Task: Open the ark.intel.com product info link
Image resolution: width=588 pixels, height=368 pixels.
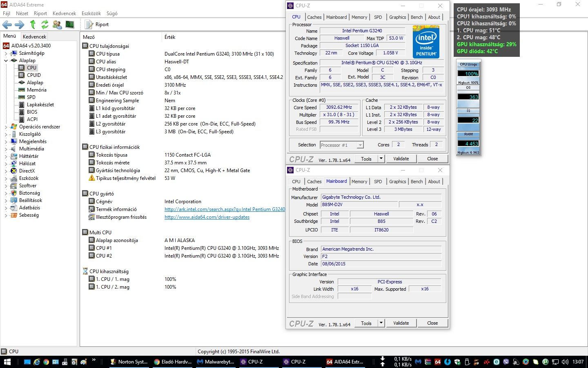Action: pos(225,209)
